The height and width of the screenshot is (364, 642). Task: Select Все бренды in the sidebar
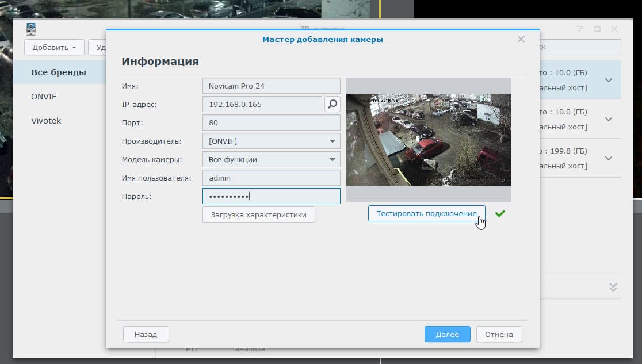(x=59, y=72)
